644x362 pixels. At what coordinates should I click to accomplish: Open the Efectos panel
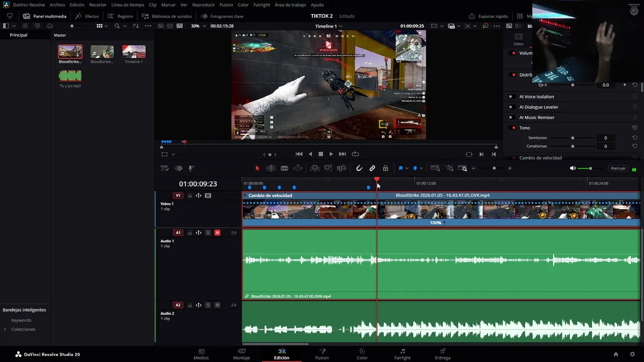[x=87, y=16]
